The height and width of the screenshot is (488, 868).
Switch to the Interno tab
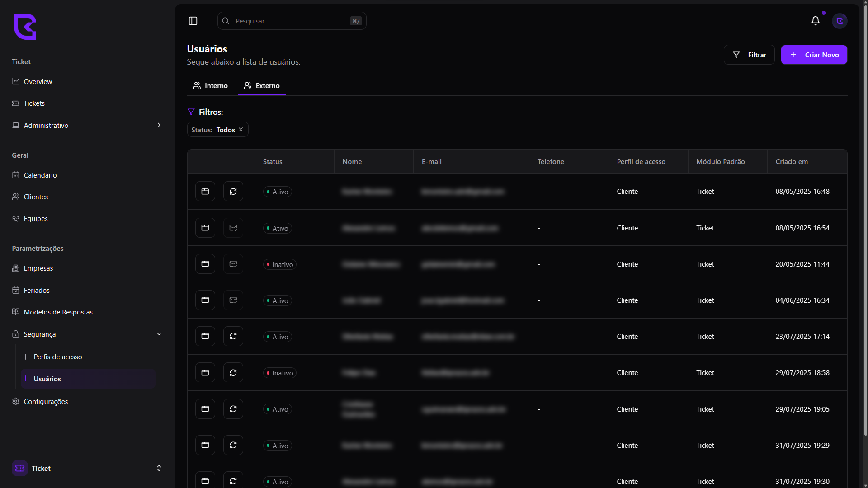pyautogui.click(x=211, y=86)
